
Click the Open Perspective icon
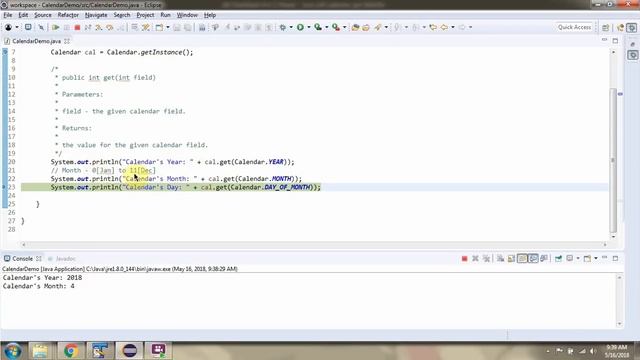(605, 27)
